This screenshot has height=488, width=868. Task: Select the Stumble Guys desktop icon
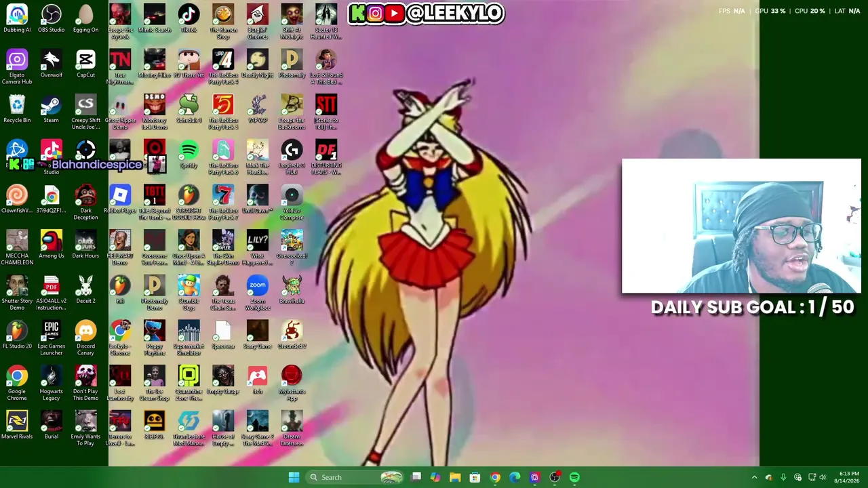189,293
